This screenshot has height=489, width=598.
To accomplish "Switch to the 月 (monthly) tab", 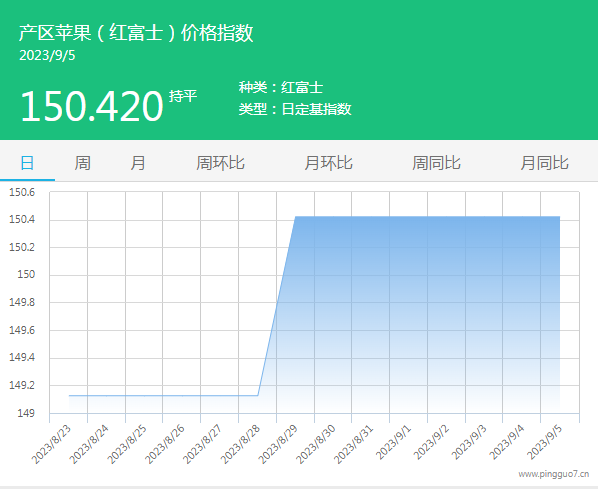I will click(x=138, y=163).
